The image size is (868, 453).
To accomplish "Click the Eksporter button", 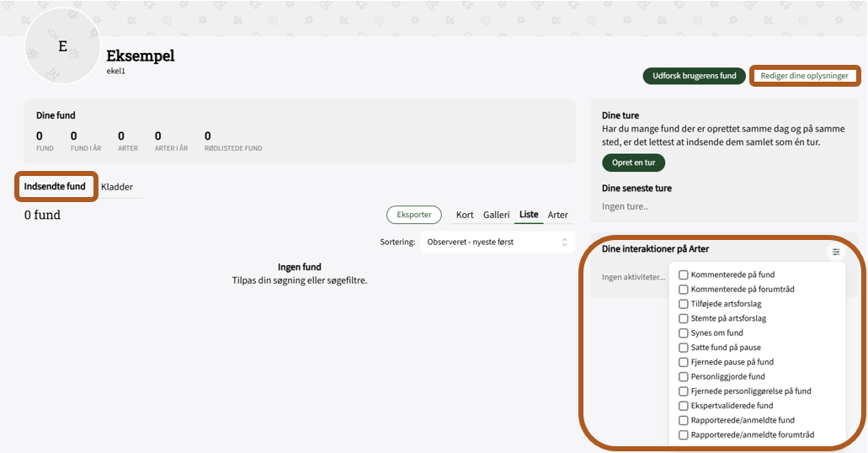I will click(x=414, y=215).
